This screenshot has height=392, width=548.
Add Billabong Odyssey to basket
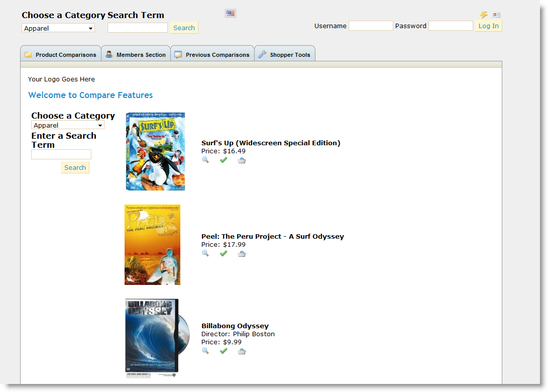tap(242, 351)
